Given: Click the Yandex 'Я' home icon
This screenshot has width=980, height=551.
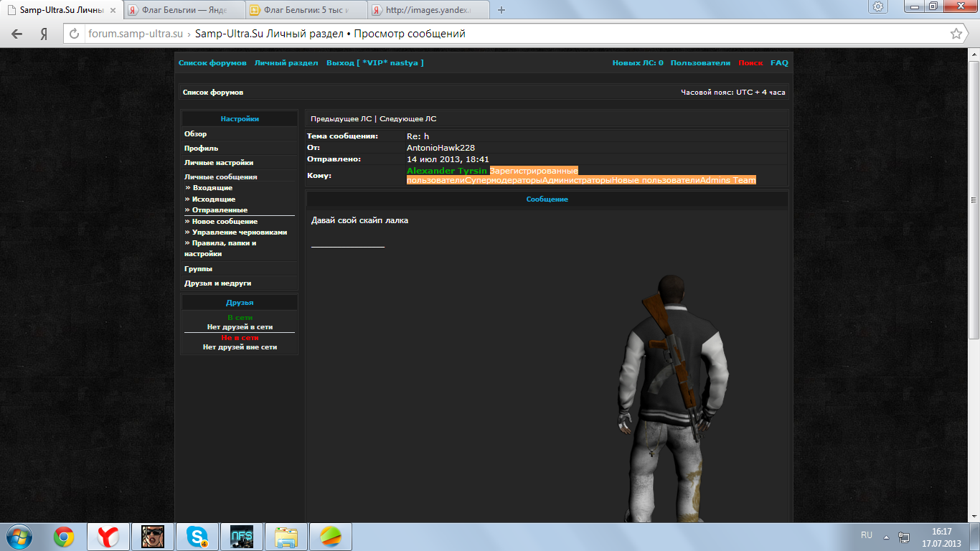Looking at the screenshot, I should point(44,34).
